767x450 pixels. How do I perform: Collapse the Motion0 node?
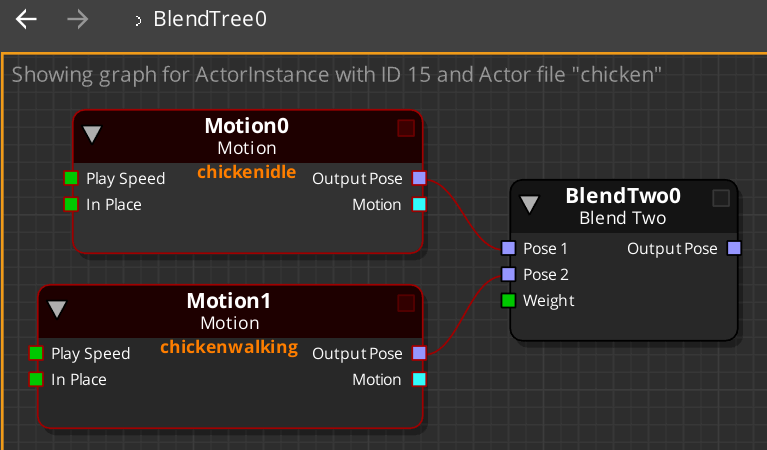[x=93, y=134]
